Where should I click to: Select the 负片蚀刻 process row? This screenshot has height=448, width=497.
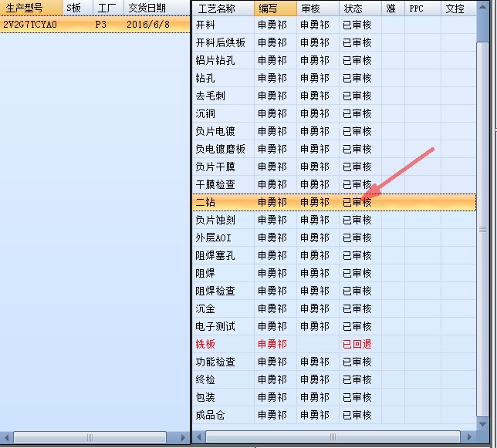click(334, 220)
